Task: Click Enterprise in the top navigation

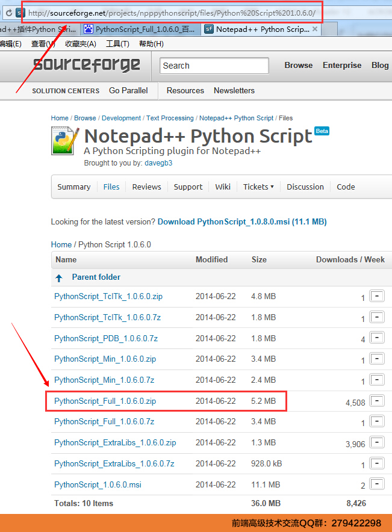Action: tap(342, 65)
